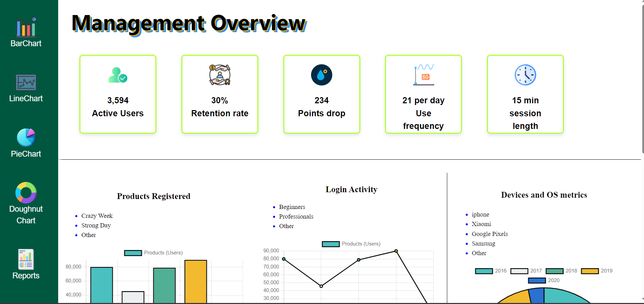This screenshot has width=644, height=304.
Task: Click Other under Login Activity
Action: [x=286, y=226]
